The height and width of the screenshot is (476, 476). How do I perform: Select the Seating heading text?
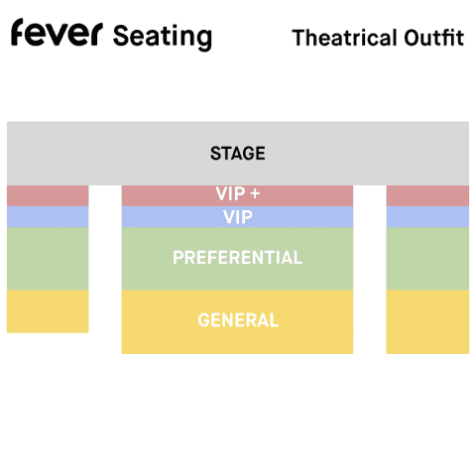coord(163,38)
